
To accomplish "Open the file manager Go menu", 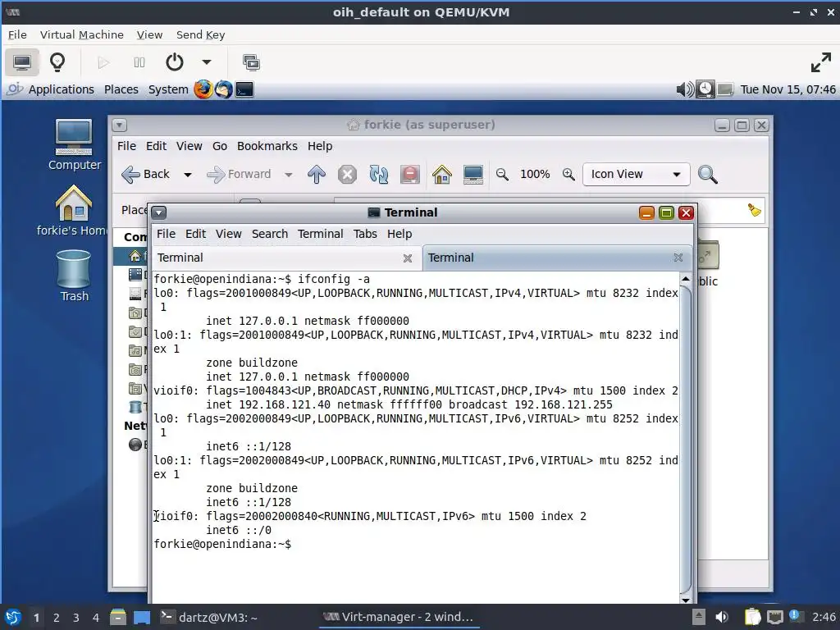I will click(220, 146).
